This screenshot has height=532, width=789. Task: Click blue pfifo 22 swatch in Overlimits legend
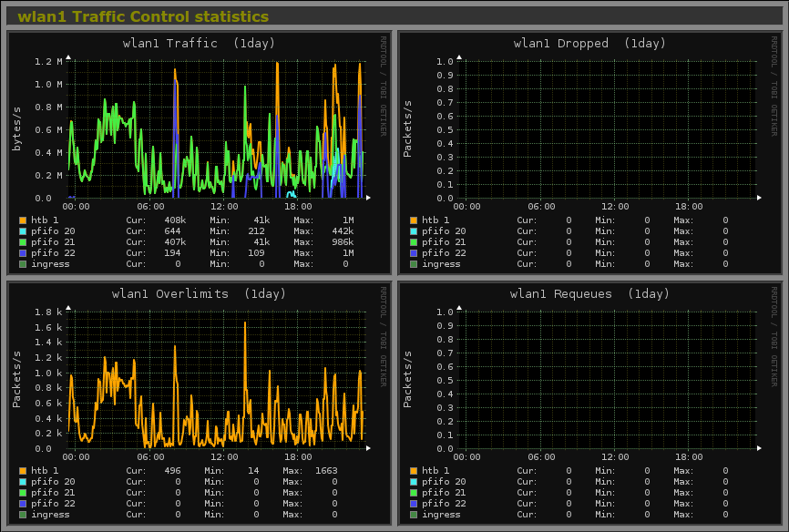coord(23,504)
